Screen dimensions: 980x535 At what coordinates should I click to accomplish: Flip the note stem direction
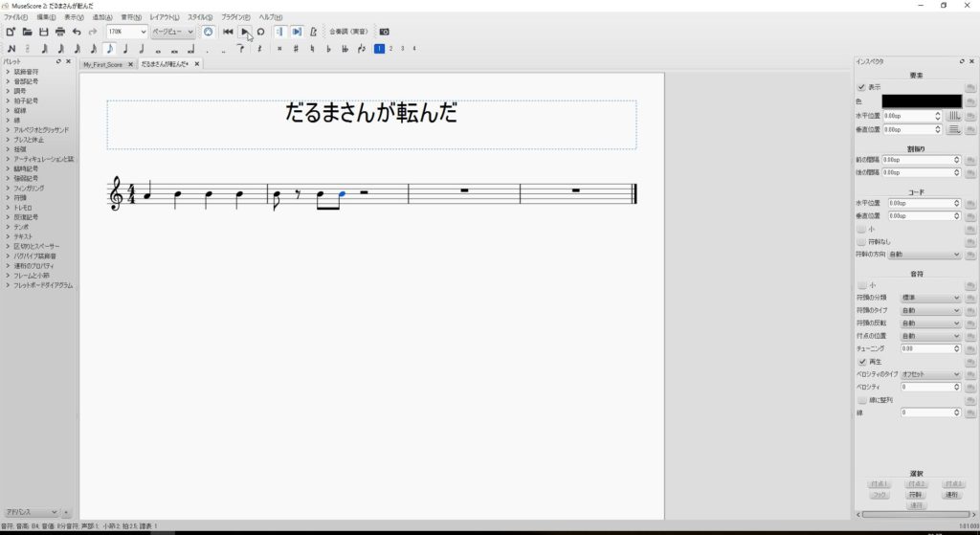361,49
